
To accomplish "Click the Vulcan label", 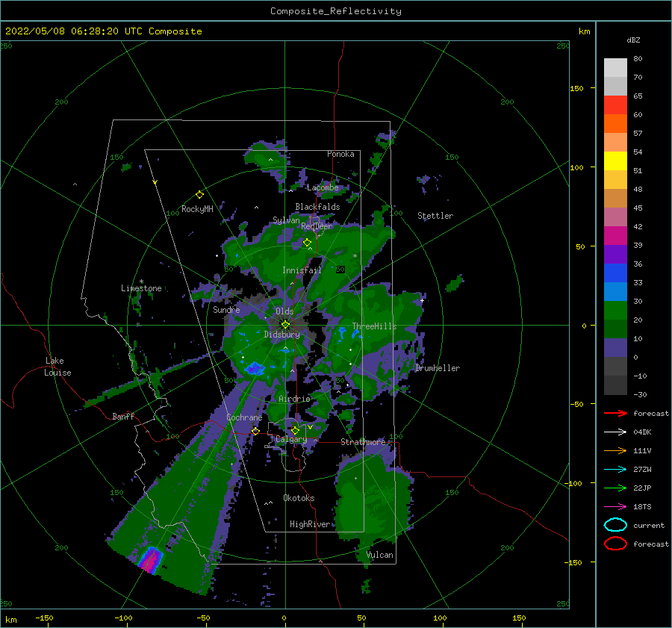I will coord(379,555).
